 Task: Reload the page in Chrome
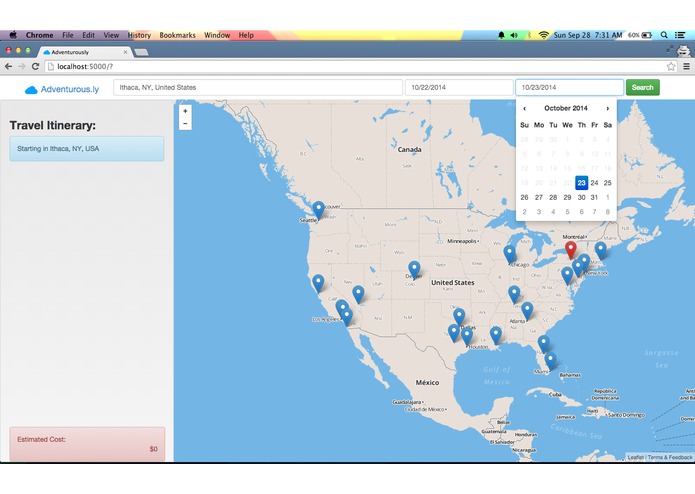35,66
